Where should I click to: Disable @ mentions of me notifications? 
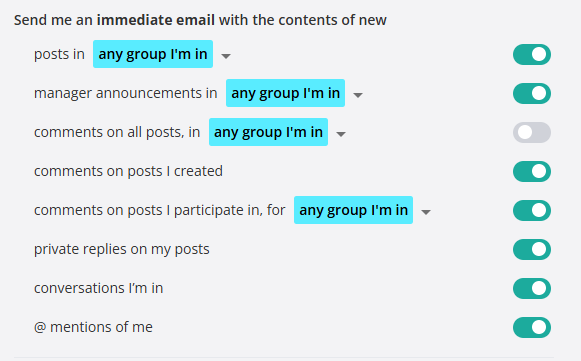tap(532, 327)
